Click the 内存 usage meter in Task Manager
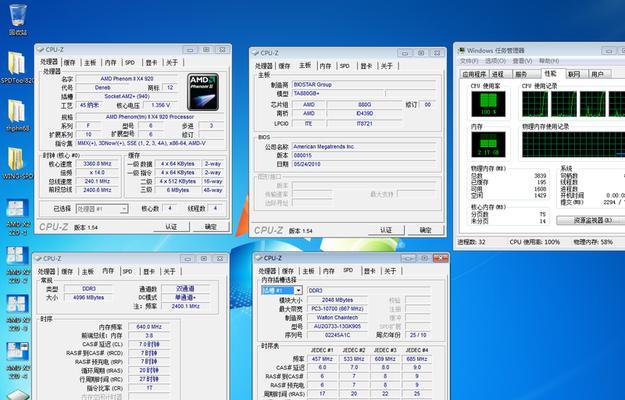The height and width of the screenshot is (400, 625). point(488,145)
